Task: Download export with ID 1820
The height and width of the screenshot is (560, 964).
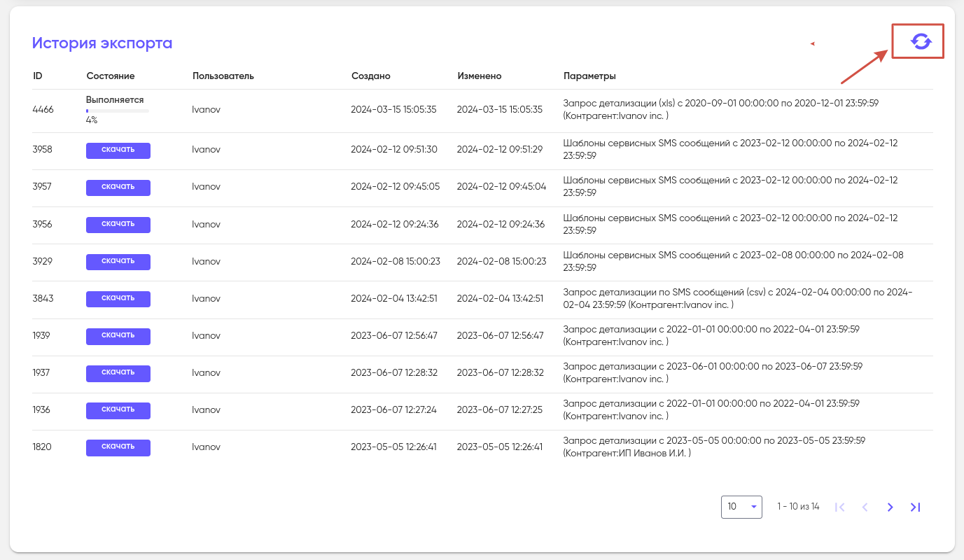Action: point(118,447)
